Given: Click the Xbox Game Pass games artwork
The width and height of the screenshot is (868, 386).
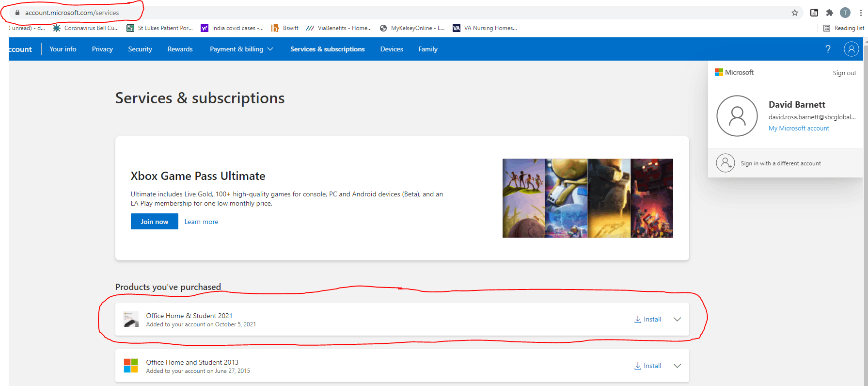Looking at the screenshot, I should [x=588, y=198].
